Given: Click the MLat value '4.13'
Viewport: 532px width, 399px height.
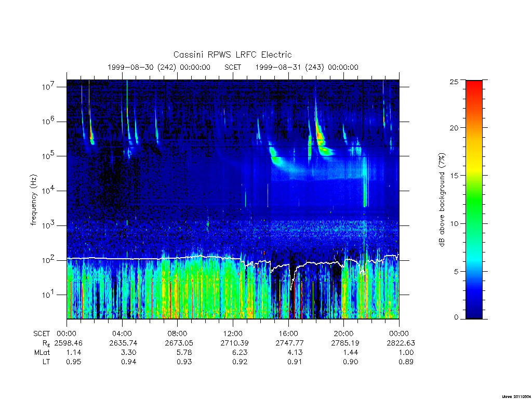Looking at the screenshot, I should (295, 353).
